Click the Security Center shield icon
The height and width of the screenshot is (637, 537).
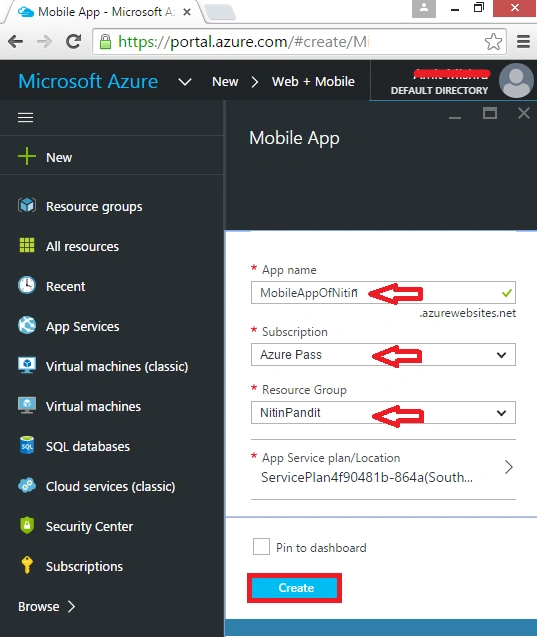27,525
